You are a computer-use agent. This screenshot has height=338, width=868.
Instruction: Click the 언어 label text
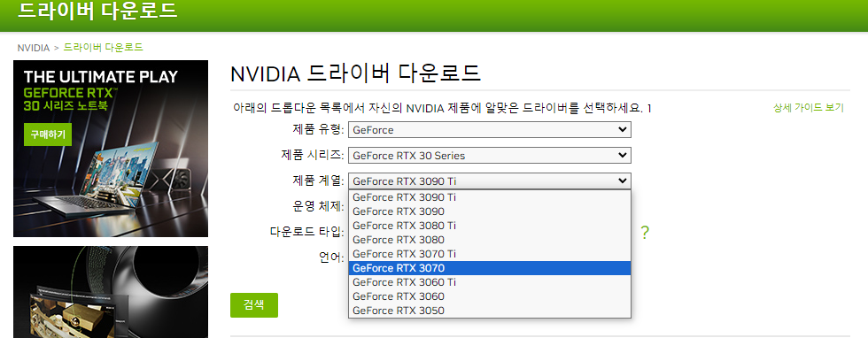[x=332, y=257]
